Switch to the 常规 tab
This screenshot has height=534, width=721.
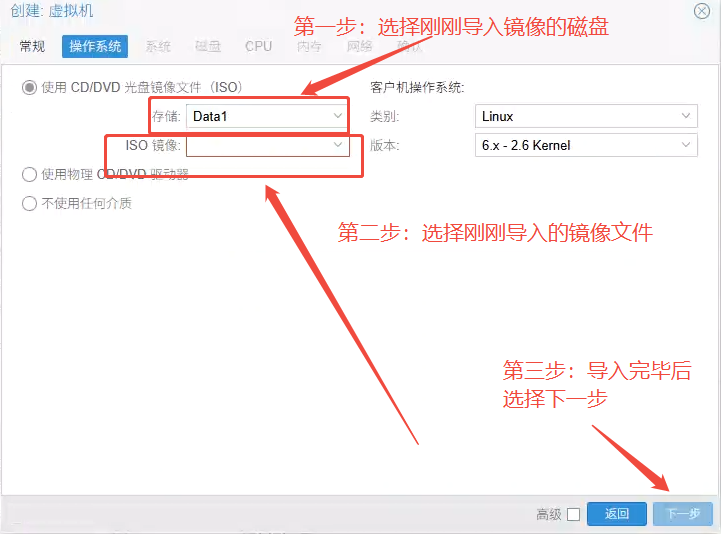32,46
